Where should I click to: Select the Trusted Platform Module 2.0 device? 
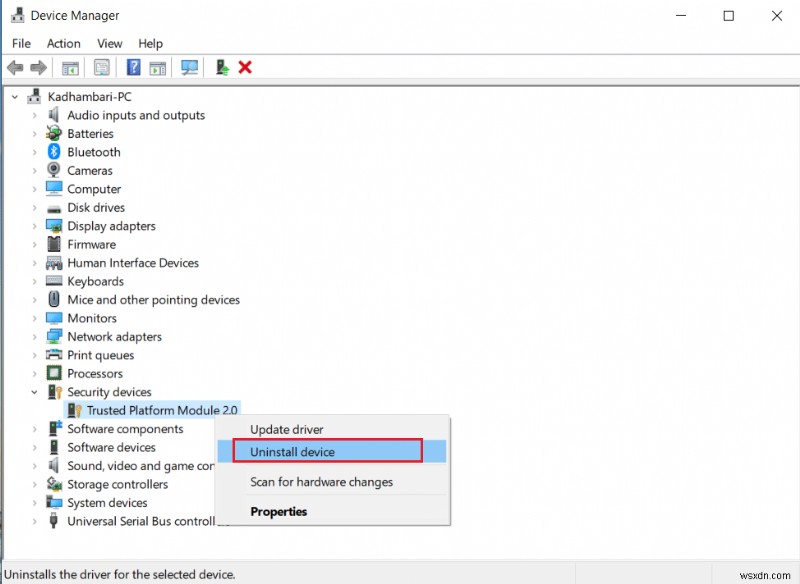[x=162, y=410]
